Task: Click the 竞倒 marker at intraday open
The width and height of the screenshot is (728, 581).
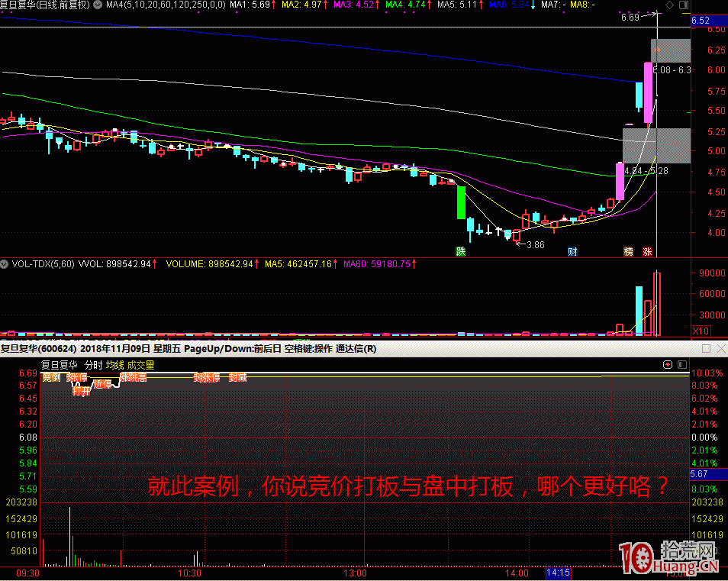Action: click(x=52, y=377)
